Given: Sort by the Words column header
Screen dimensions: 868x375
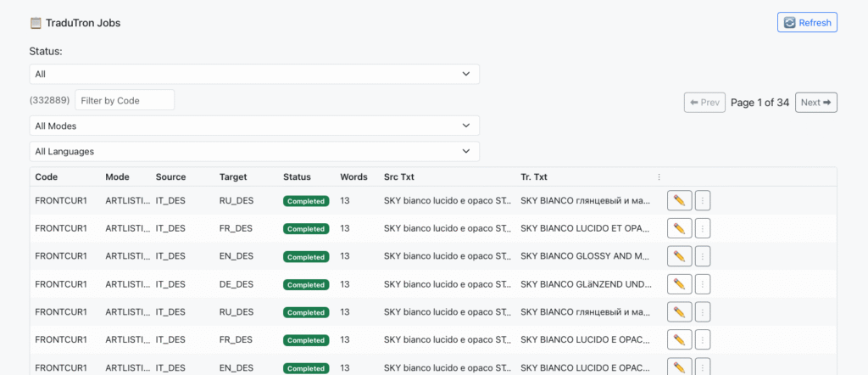Looking at the screenshot, I should [x=353, y=177].
